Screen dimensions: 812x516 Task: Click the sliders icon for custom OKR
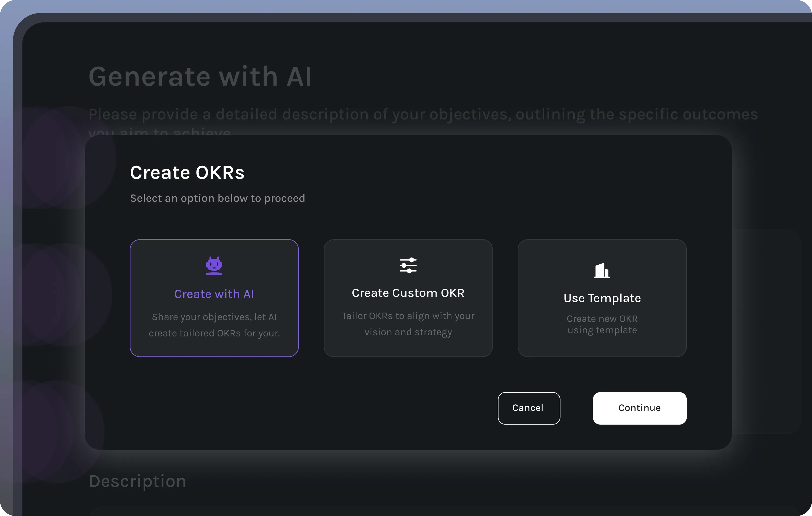click(408, 266)
